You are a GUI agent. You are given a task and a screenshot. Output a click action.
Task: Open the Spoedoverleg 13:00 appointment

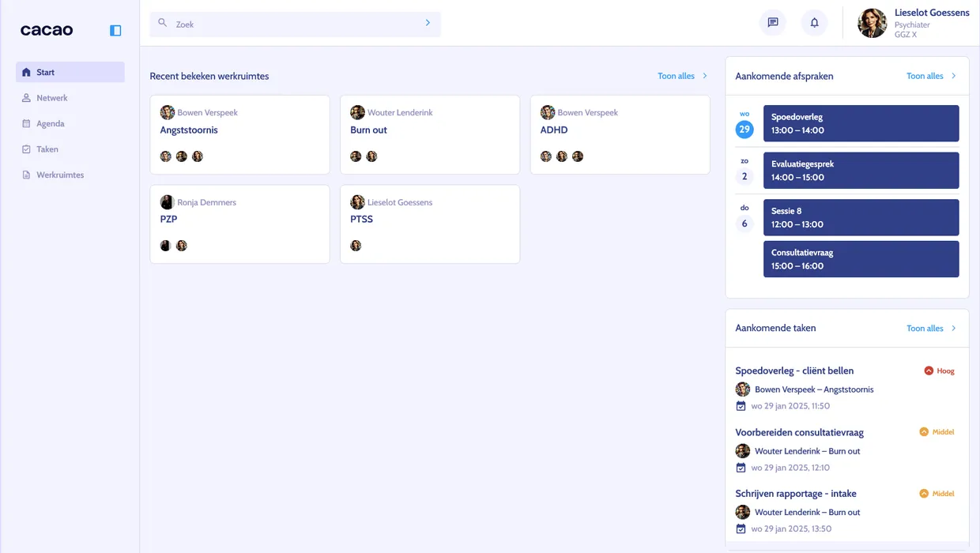(861, 123)
